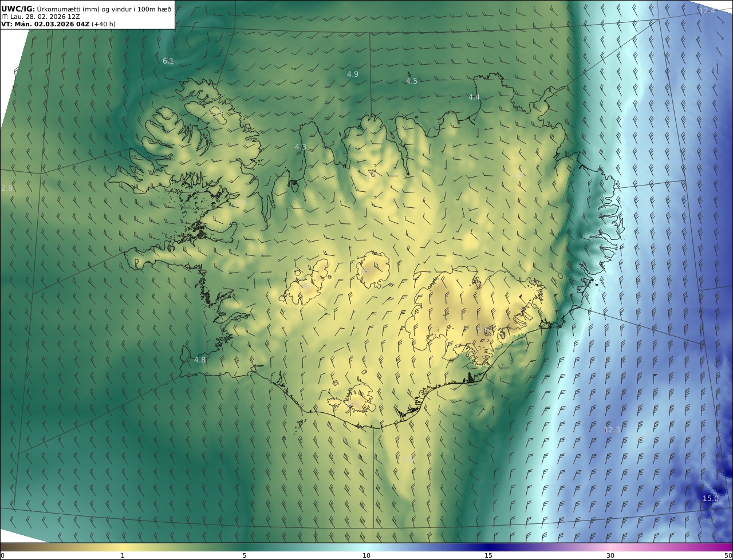
Task: Click the "IT: Lau. 28. 02. 2026 12Z" line
Action: coord(41,17)
